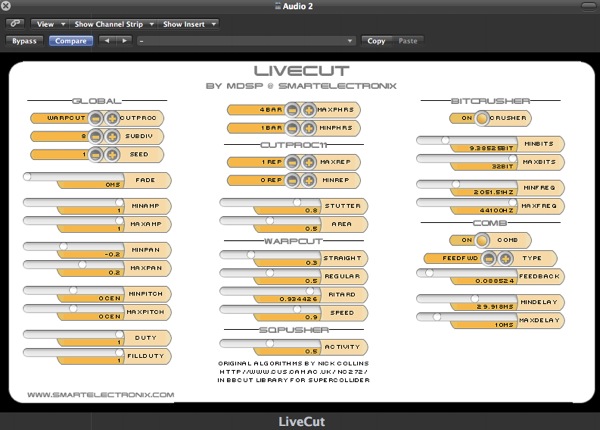Click minus button for MINPHRS
This screenshot has width=600, height=430.
(x=292, y=128)
